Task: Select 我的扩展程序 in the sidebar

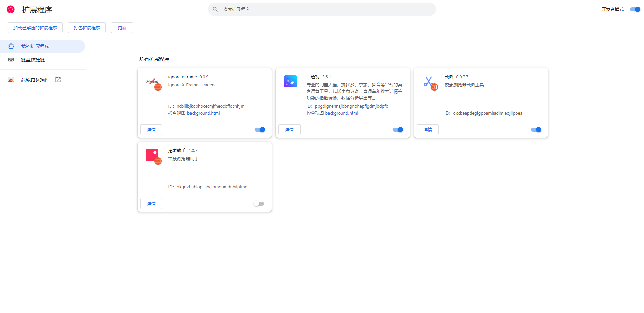Action: click(x=35, y=46)
